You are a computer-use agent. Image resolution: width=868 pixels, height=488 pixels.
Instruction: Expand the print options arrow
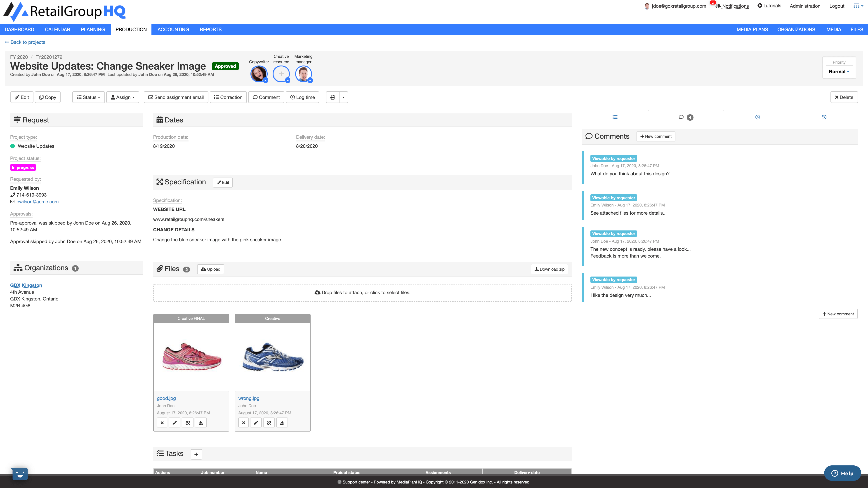pyautogui.click(x=343, y=97)
